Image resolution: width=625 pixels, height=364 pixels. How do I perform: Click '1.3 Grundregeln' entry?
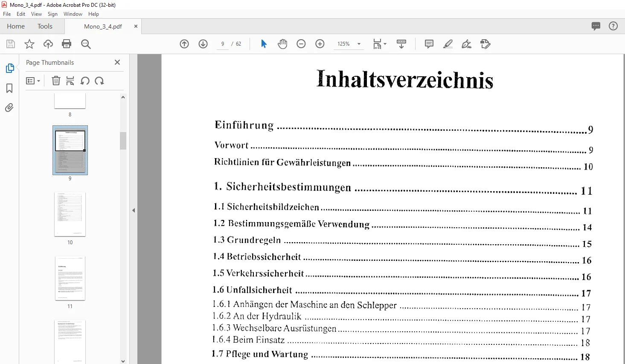(403, 241)
